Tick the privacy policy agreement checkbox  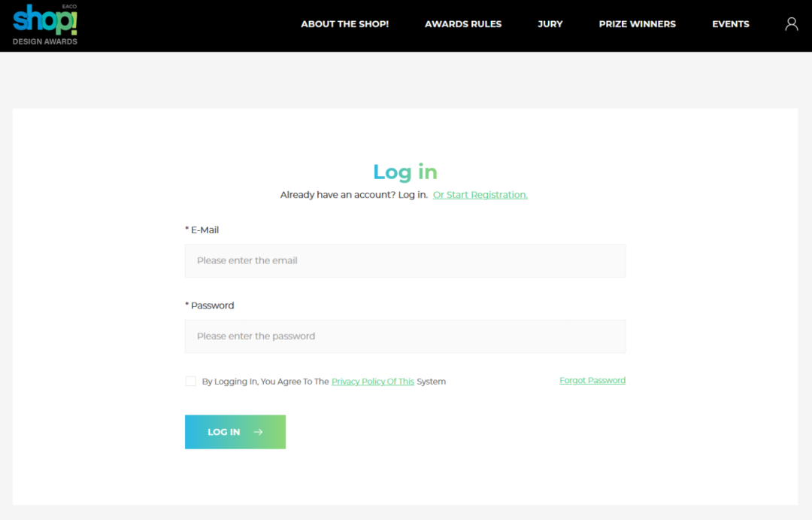point(191,382)
